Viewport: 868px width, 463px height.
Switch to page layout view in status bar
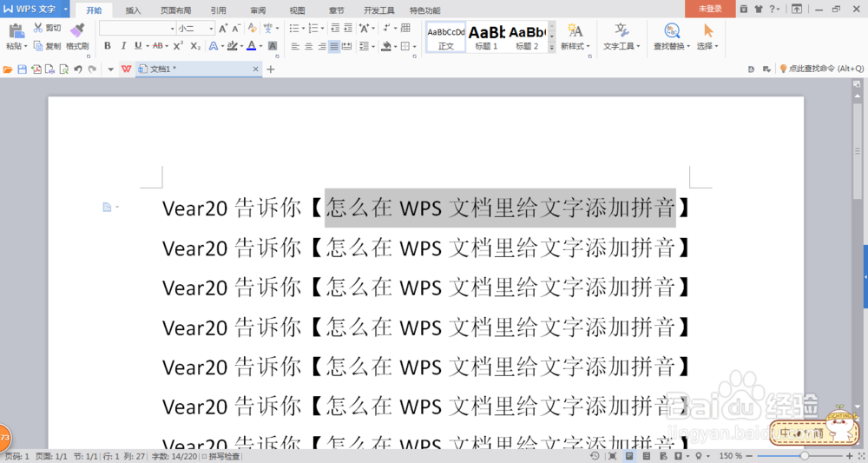(x=628, y=456)
